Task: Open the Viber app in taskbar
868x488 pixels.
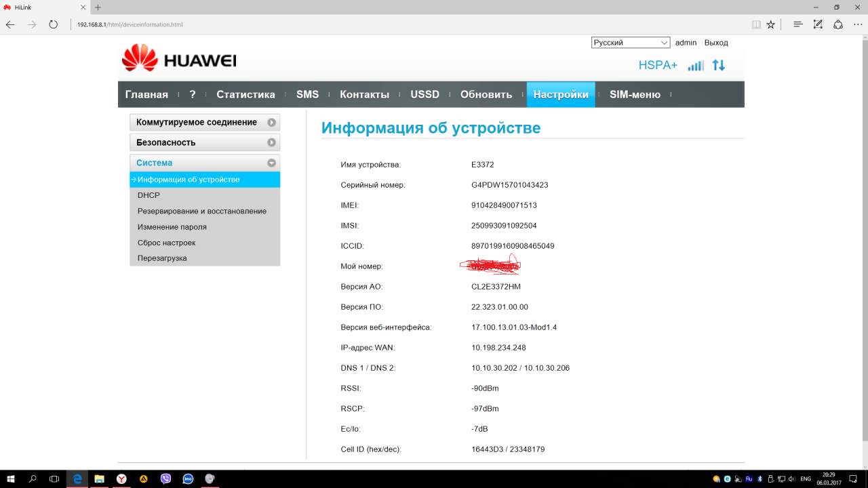Action: point(166,479)
